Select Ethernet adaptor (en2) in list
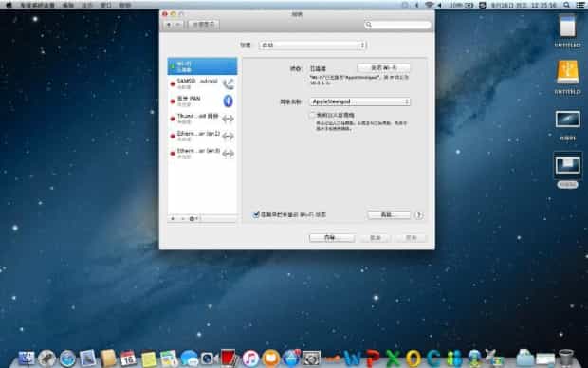The height and width of the screenshot is (368, 588). [x=202, y=136]
